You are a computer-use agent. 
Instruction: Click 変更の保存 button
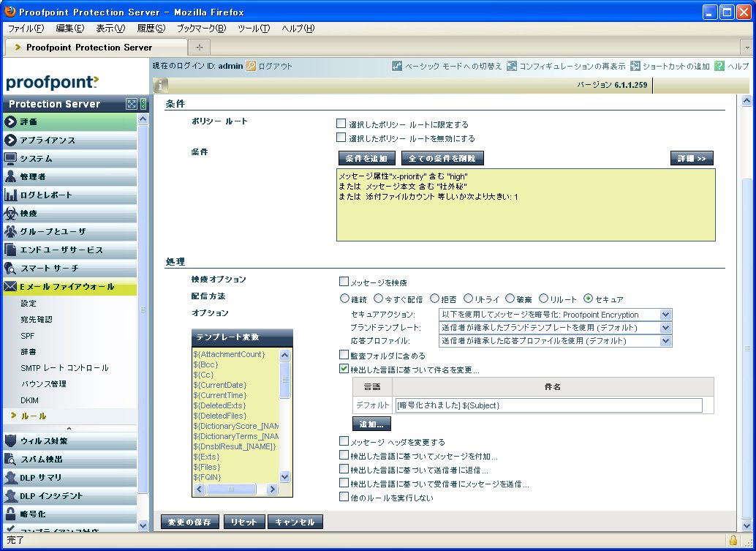[189, 522]
